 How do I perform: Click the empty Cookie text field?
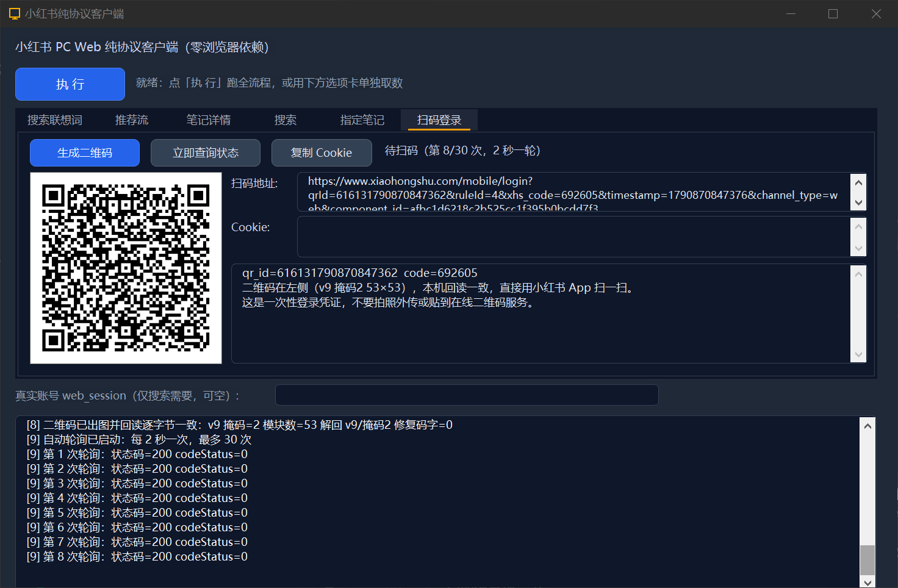coord(573,237)
